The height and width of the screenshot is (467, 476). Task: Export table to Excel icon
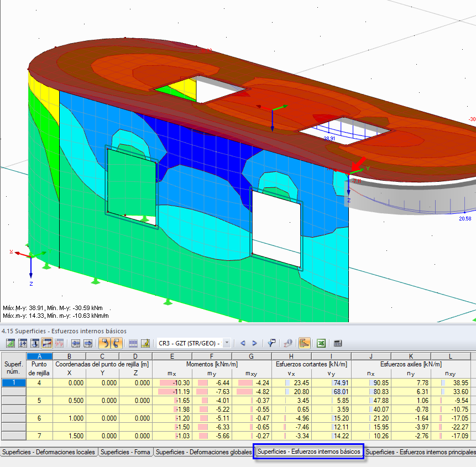click(x=321, y=343)
